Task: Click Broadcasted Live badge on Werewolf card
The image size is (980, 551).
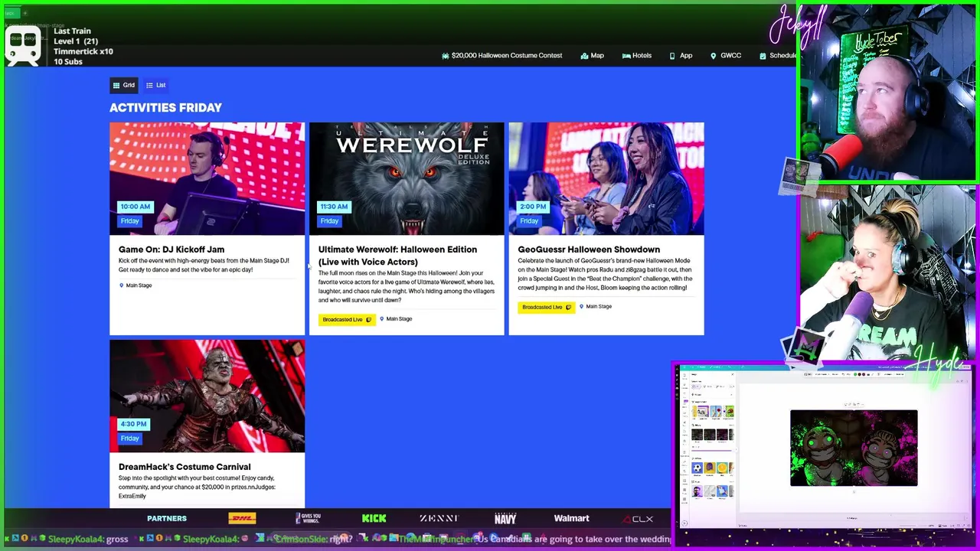Action: [347, 319]
